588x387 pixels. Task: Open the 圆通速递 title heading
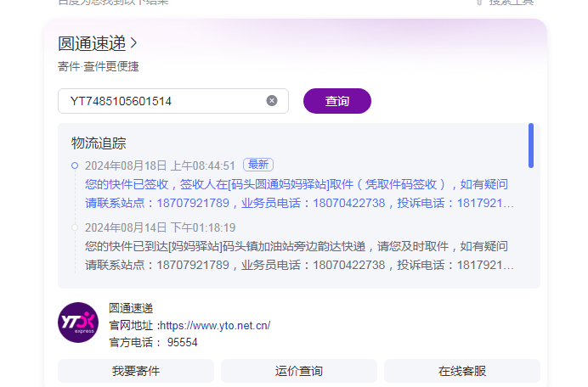(x=92, y=43)
